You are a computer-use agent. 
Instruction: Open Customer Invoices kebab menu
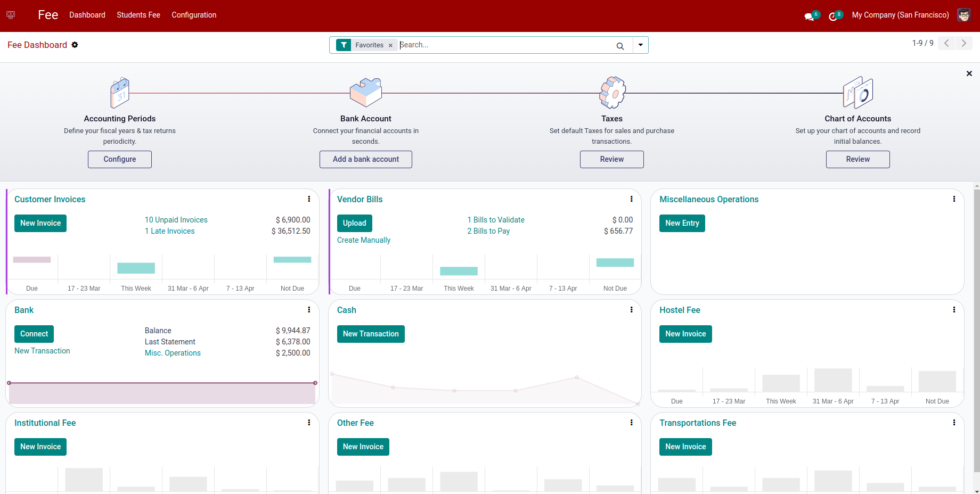(309, 199)
